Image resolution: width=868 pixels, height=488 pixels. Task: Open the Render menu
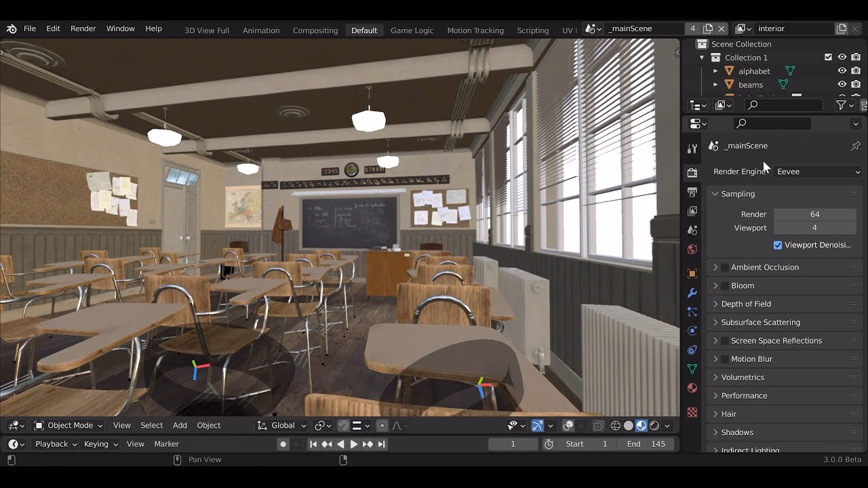coord(83,28)
